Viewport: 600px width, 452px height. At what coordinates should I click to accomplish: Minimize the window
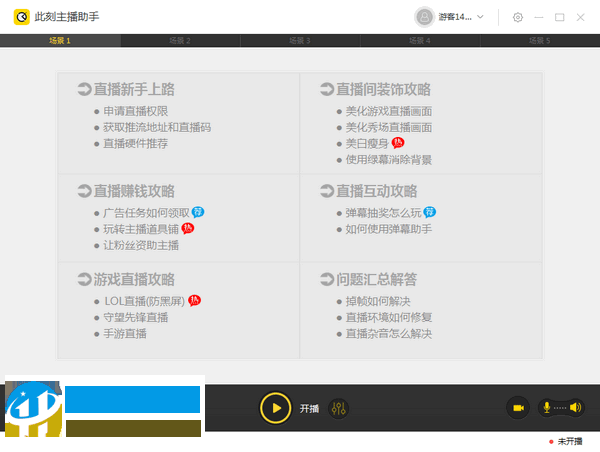coord(539,17)
